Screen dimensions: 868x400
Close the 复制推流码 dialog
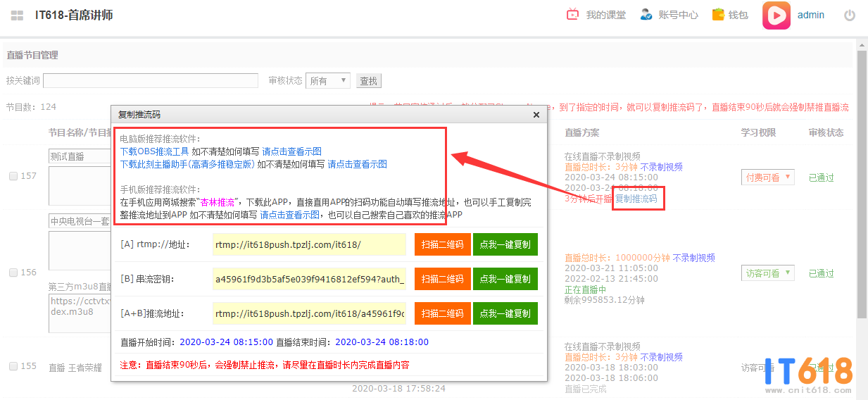[536, 115]
